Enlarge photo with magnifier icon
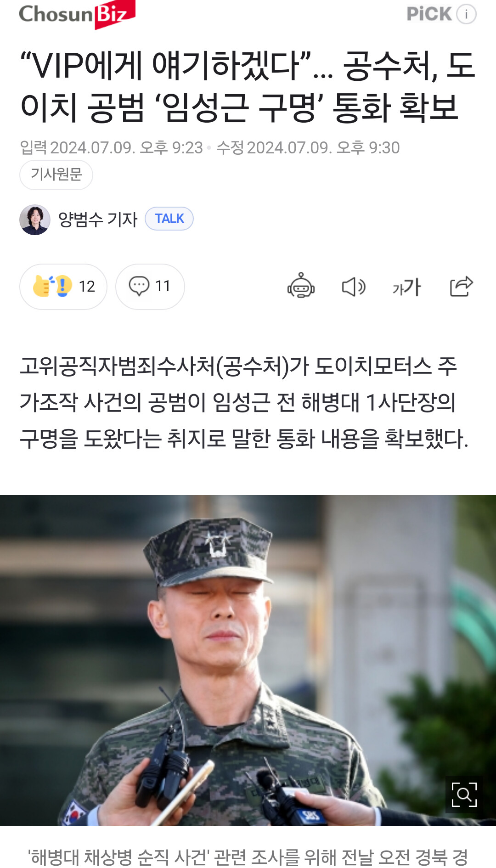This screenshot has height=868, width=496. [464, 795]
